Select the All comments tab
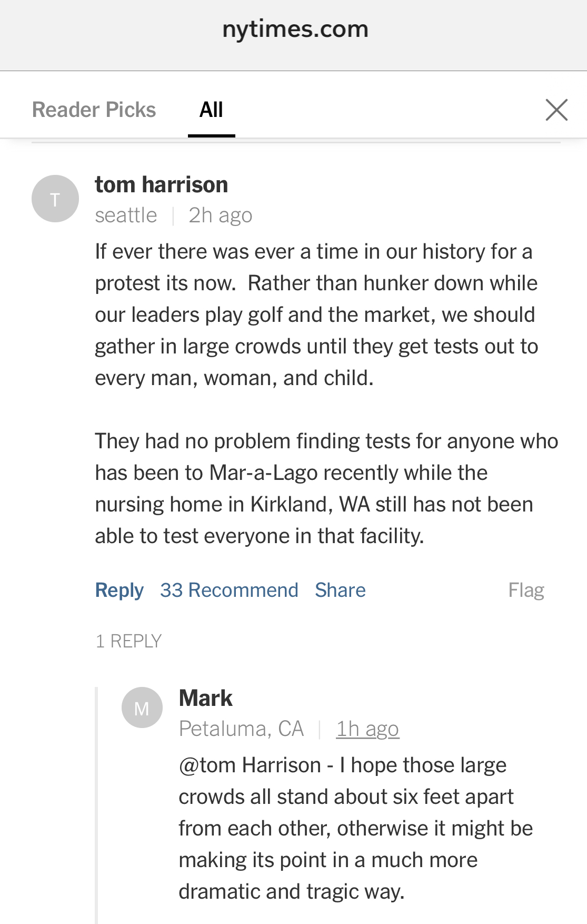The height and width of the screenshot is (924, 587). (x=211, y=110)
